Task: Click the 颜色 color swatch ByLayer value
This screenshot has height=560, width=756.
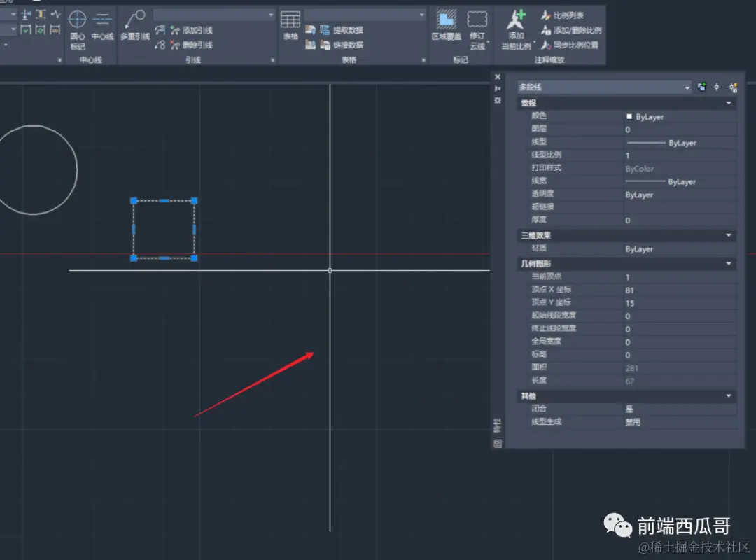Action: pos(680,117)
